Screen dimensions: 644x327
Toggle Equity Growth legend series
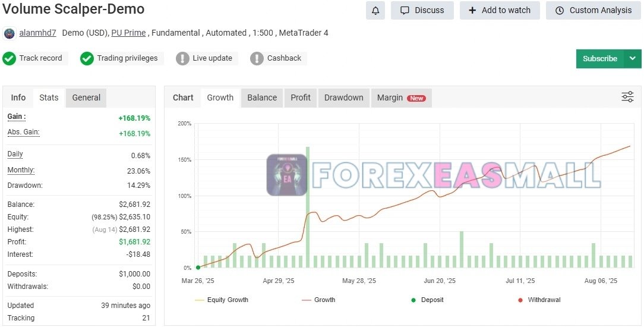pyautogui.click(x=222, y=300)
